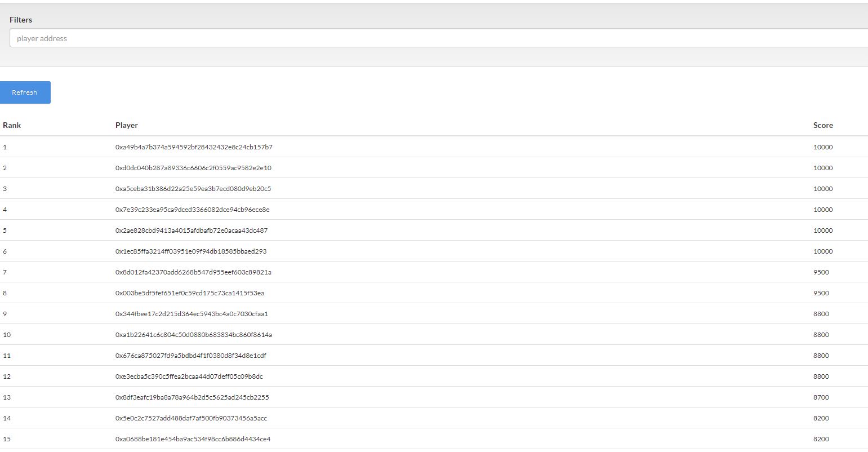
Task: Select score 10000 in rank 3 row
Action: 823,189
